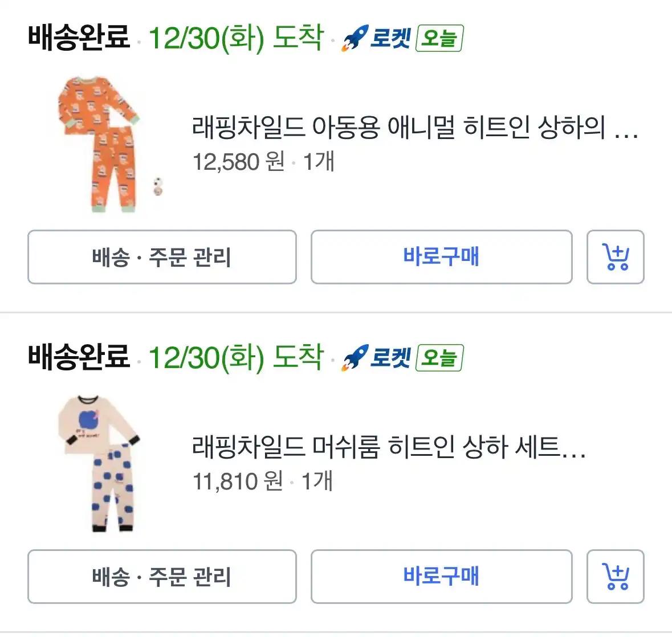Open 배송·주문 관리 for the animal heat-in set
672x637 pixels.
coord(161,258)
